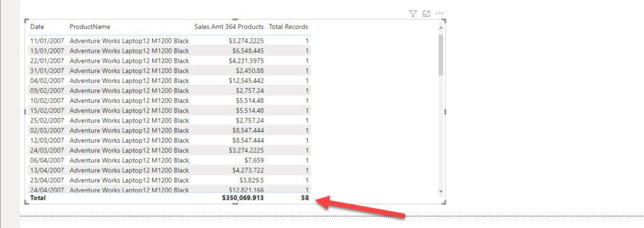Select date cell 10/02/2007
Image resolution: width=644 pixels, height=228 pixels.
[47, 100]
